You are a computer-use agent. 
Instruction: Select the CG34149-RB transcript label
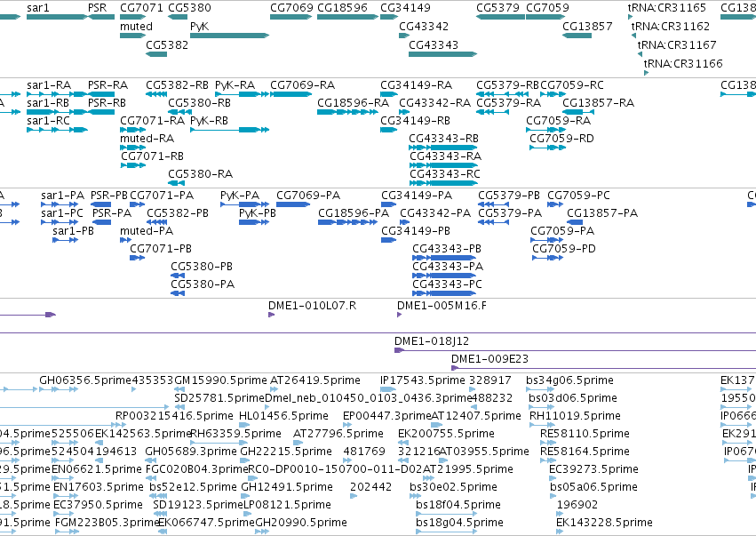[x=415, y=121]
